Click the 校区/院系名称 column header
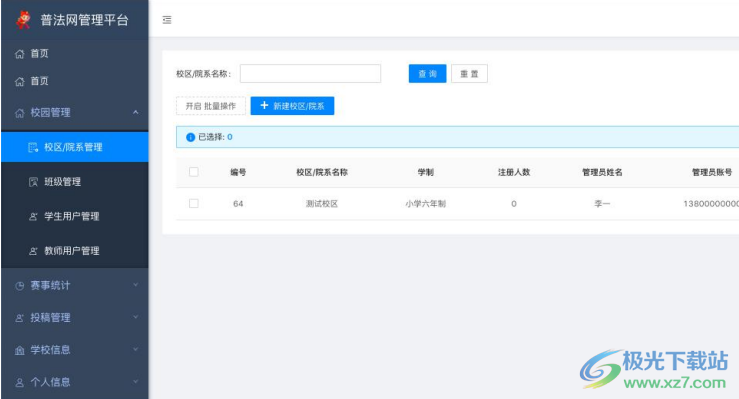Screen dimensions: 739x399 (322, 172)
